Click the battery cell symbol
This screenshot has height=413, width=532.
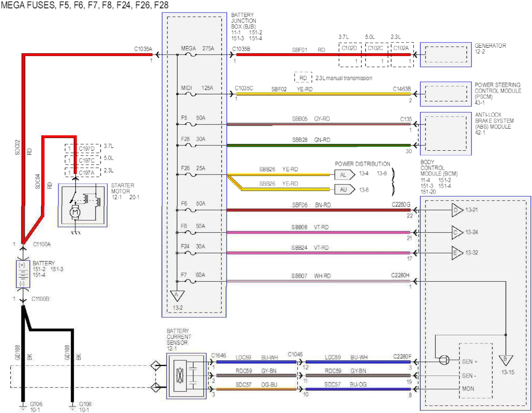(x=22, y=274)
